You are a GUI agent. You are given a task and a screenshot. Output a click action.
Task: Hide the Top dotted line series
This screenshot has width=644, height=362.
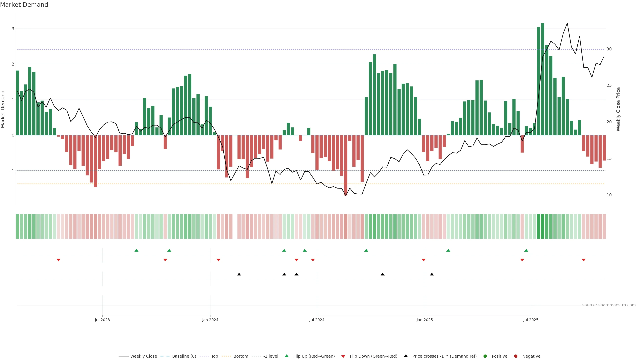click(214, 356)
